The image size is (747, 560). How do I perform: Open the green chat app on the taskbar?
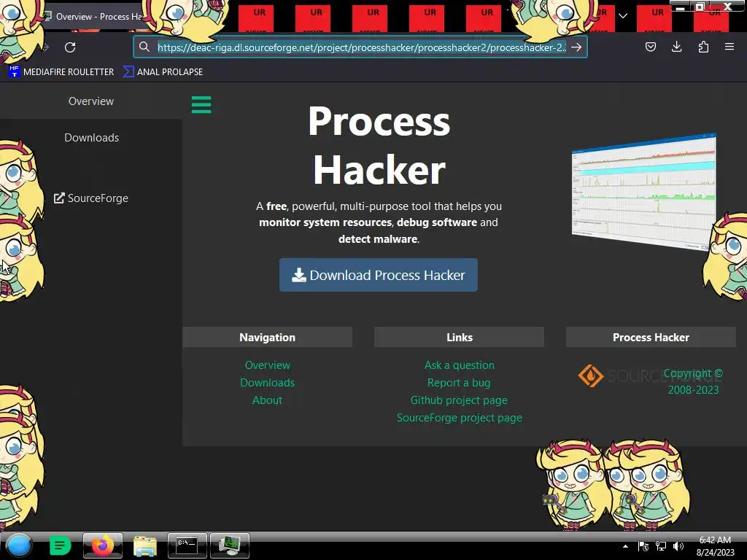click(60, 545)
